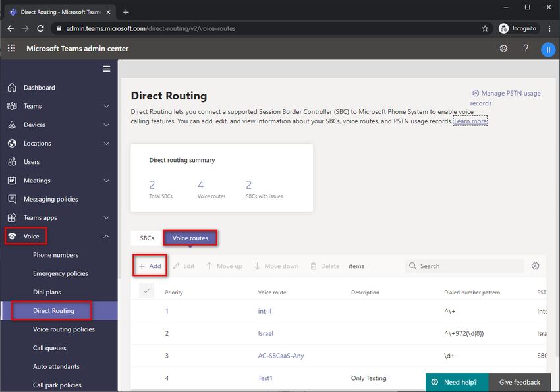Click the Devices bell icon
This screenshot has height=392, width=560.
(x=12, y=125)
